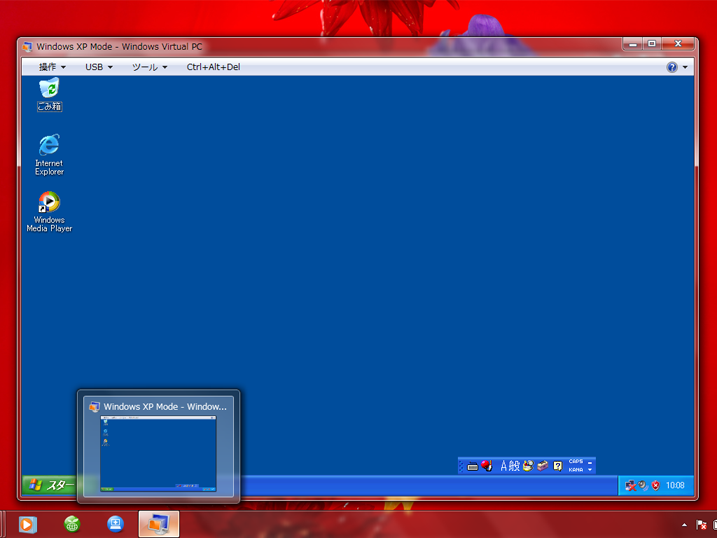Select the Windows Media Player desktop shortcut
Screen dimensions: 717x538
[49, 212]
